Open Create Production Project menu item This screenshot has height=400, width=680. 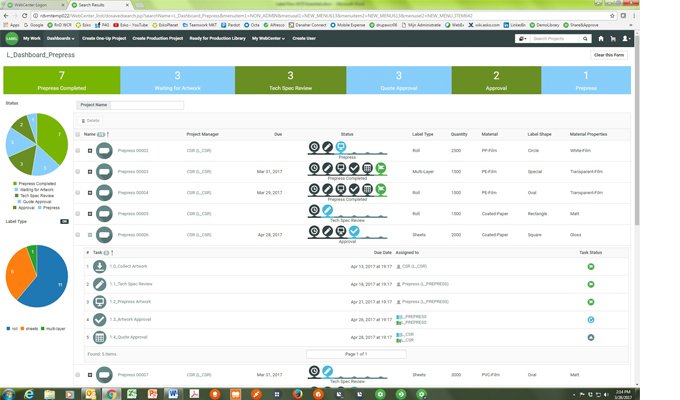coord(158,39)
